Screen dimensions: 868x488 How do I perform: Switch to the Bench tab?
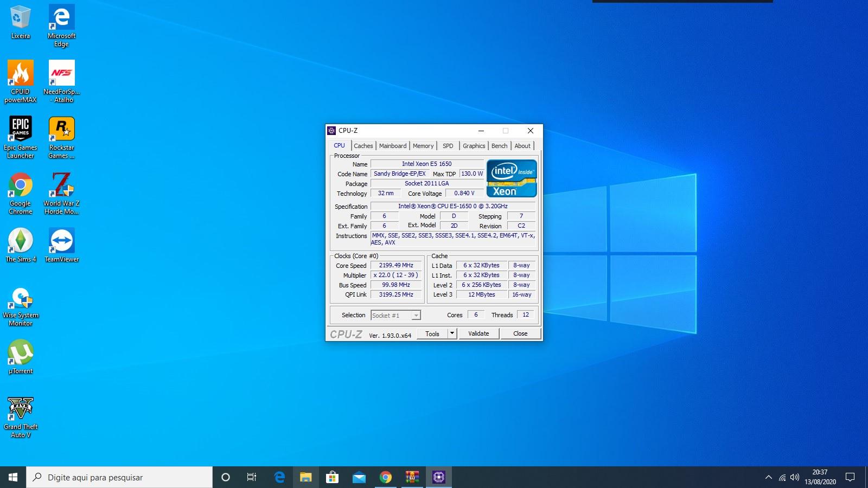(x=500, y=146)
